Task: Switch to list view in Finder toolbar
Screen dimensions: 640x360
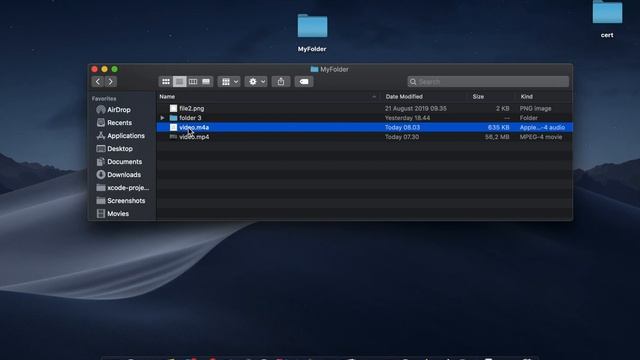Action: (179, 82)
